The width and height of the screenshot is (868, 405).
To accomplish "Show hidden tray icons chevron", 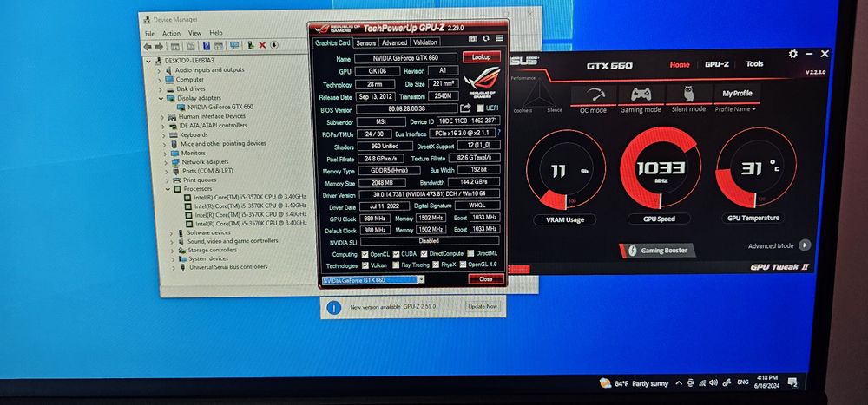I will [x=679, y=382].
